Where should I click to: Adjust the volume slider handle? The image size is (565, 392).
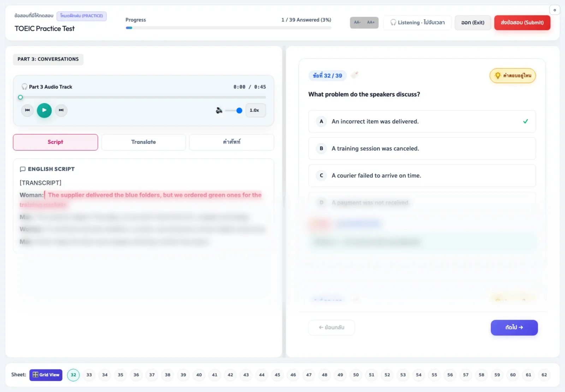pos(239,110)
